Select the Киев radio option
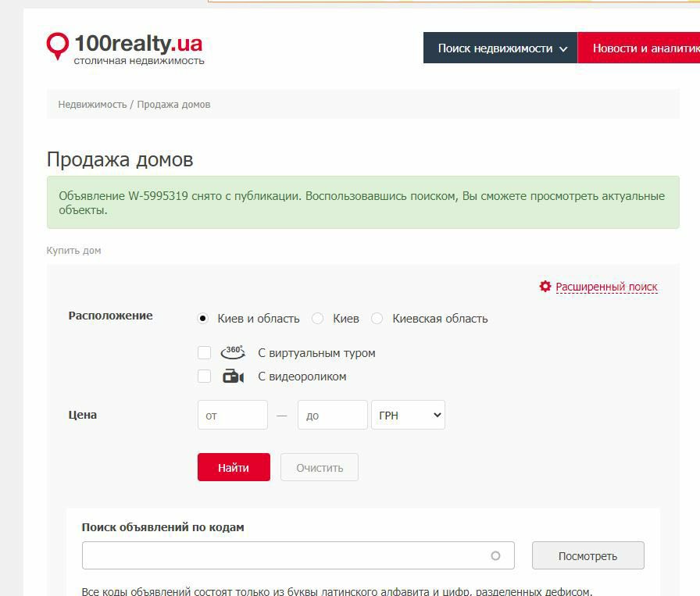The width and height of the screenshot is (700, 596). pos(318,319)
